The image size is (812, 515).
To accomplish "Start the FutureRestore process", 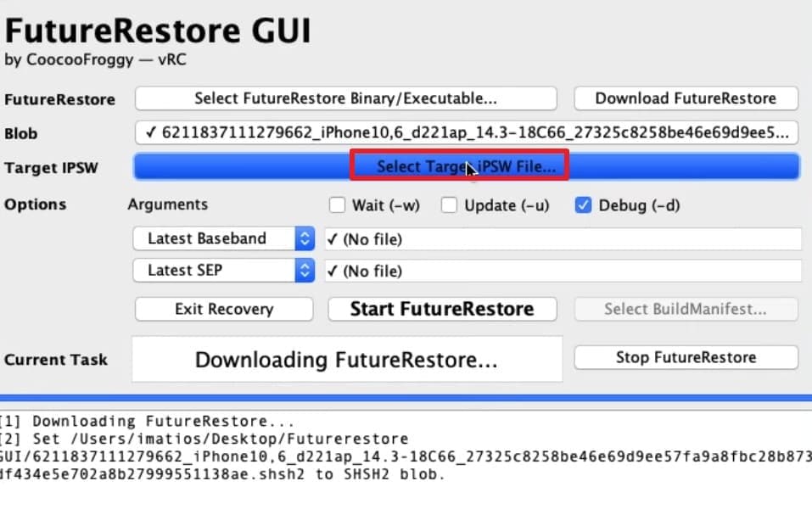I will click(x=442, y=308).
